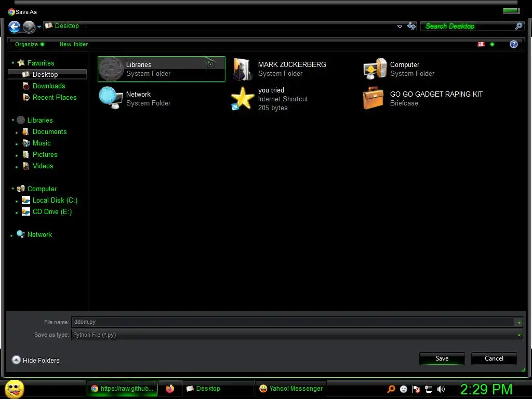Image resolution: width=532 pixels, height=399 pixels.
Task: Click the orange magnifier tray icon
Action: tap(391, 389)
